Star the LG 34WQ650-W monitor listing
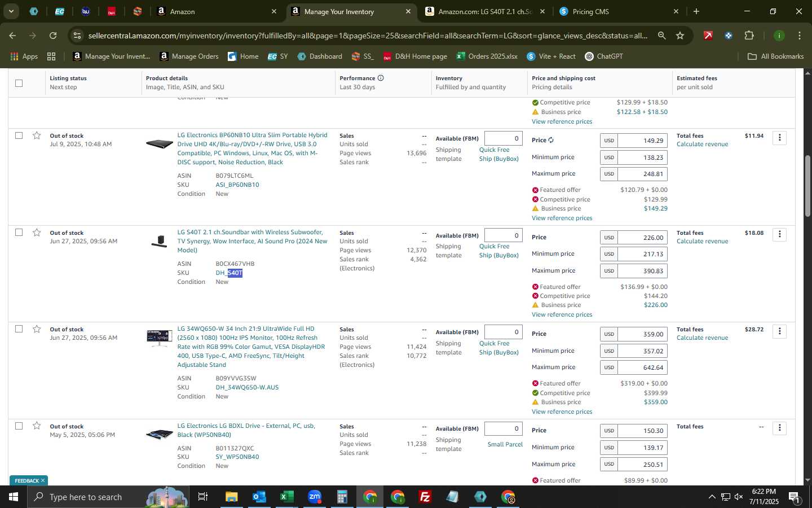Screen dimensions: 812x508 pyautogui.click(x=37, y=329)
